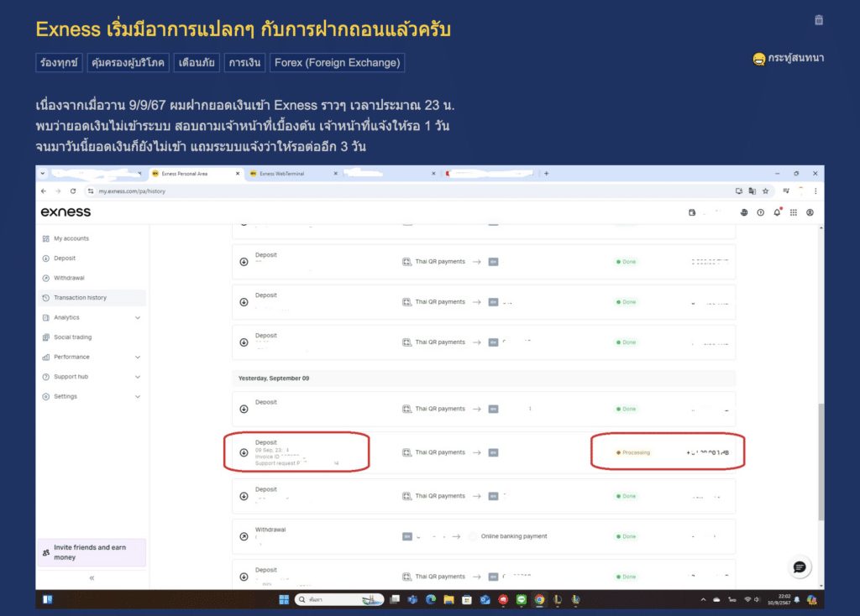The width and height of the screenshot is (860, 616).
Task: Show hidden system tray icons
Action: coord(703,599)
